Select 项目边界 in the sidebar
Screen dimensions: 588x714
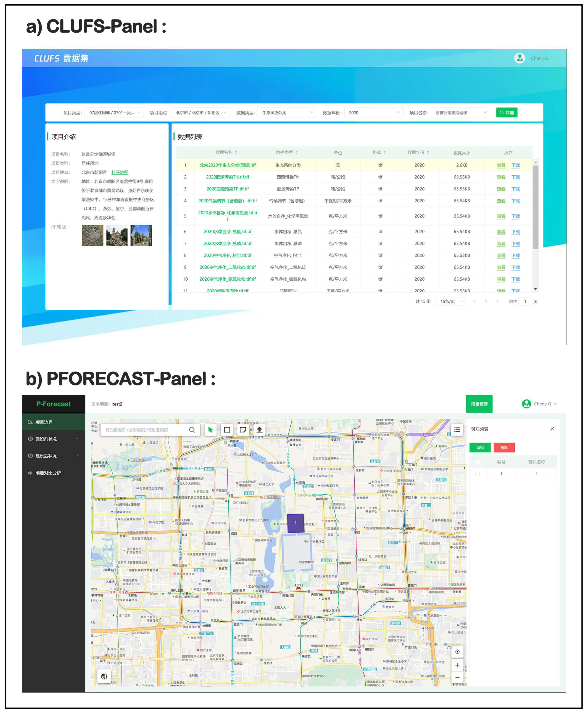(44, 422)
